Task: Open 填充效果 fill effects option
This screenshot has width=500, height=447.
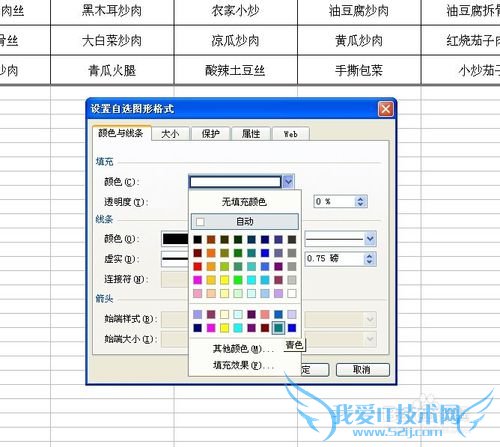Action: [243, 365]
